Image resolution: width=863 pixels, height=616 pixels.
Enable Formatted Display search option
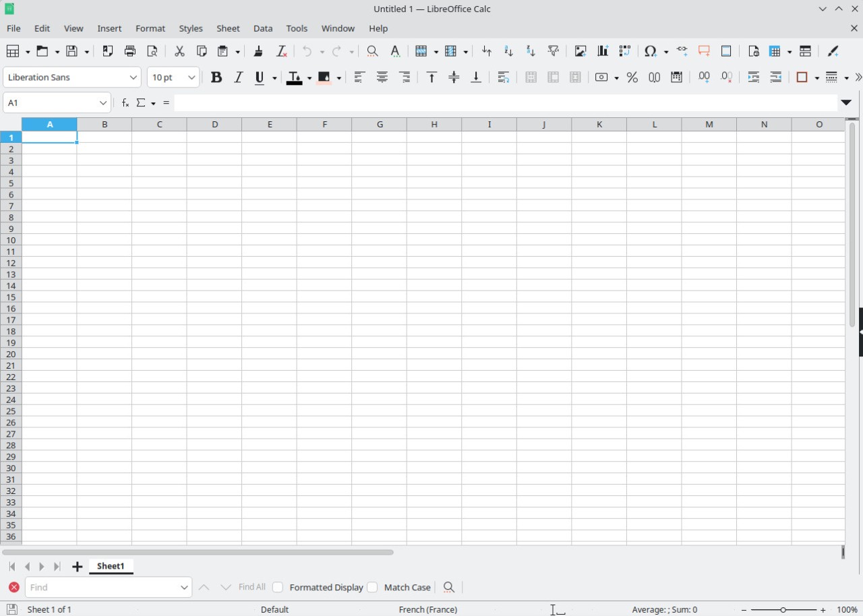278,587
